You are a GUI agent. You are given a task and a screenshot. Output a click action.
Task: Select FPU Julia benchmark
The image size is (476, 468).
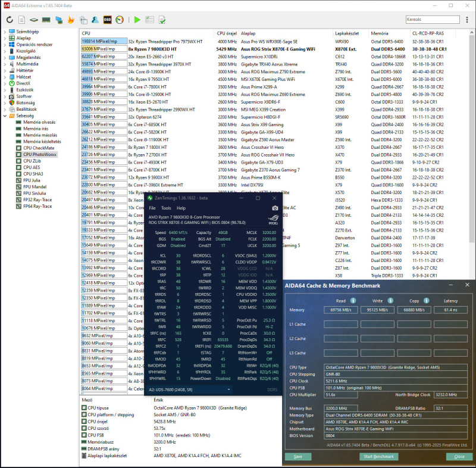(x=32, y=180)
